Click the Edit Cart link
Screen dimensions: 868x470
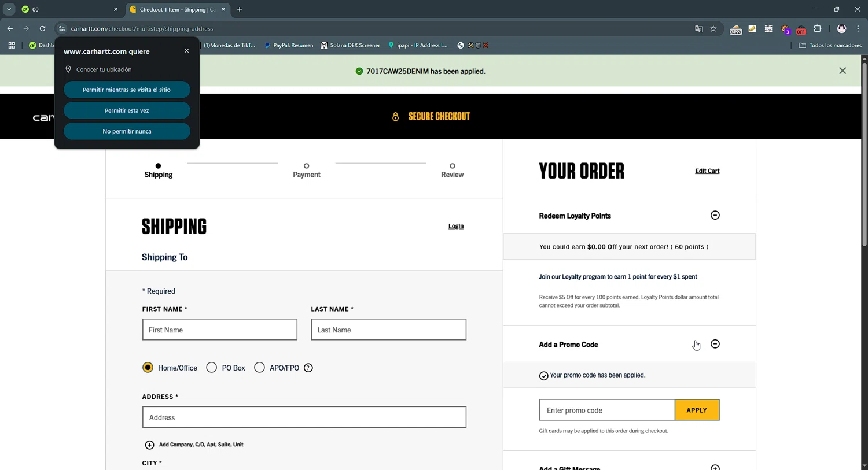coord(707,171)
